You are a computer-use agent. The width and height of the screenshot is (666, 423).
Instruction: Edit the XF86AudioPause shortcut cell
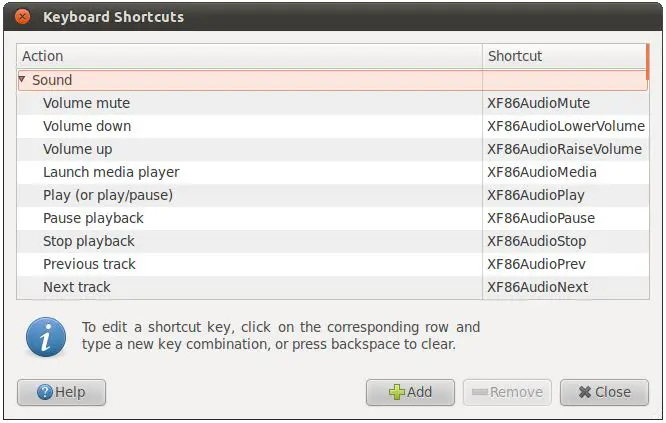(541, 218)
